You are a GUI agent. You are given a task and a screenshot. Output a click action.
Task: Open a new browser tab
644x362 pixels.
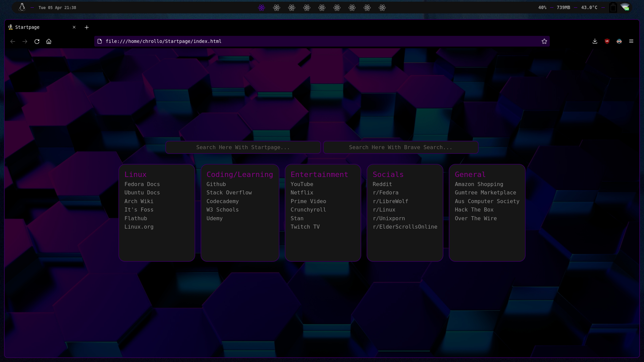pyautogui.click(x=87, y=27)
